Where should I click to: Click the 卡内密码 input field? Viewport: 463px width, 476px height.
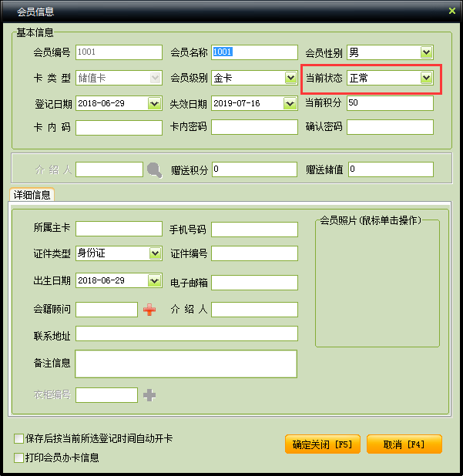point(254,127)
